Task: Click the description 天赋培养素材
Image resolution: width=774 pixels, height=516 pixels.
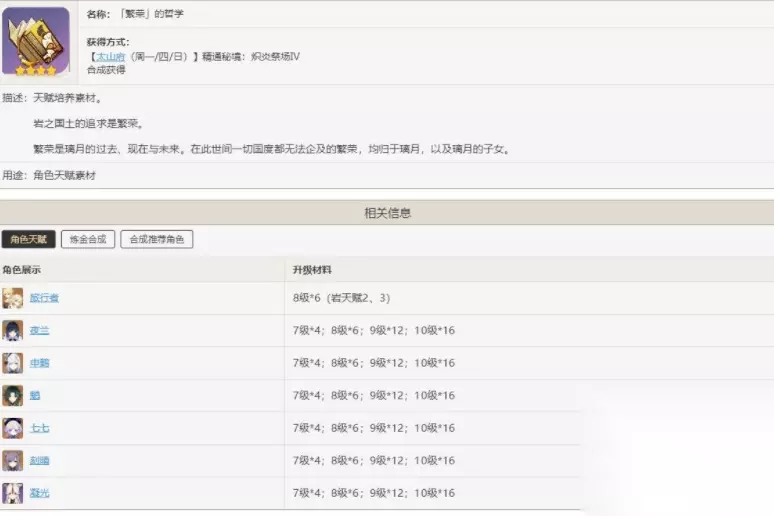Action: coord(68,98)
